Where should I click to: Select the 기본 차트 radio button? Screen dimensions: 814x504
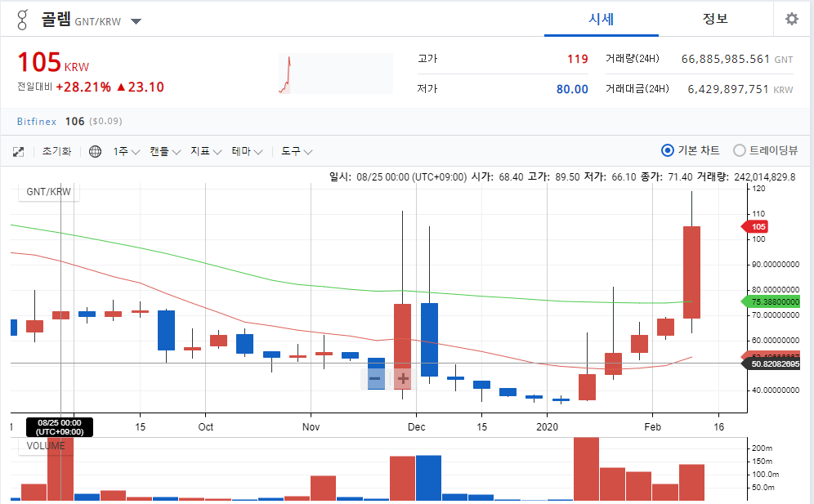668,151
